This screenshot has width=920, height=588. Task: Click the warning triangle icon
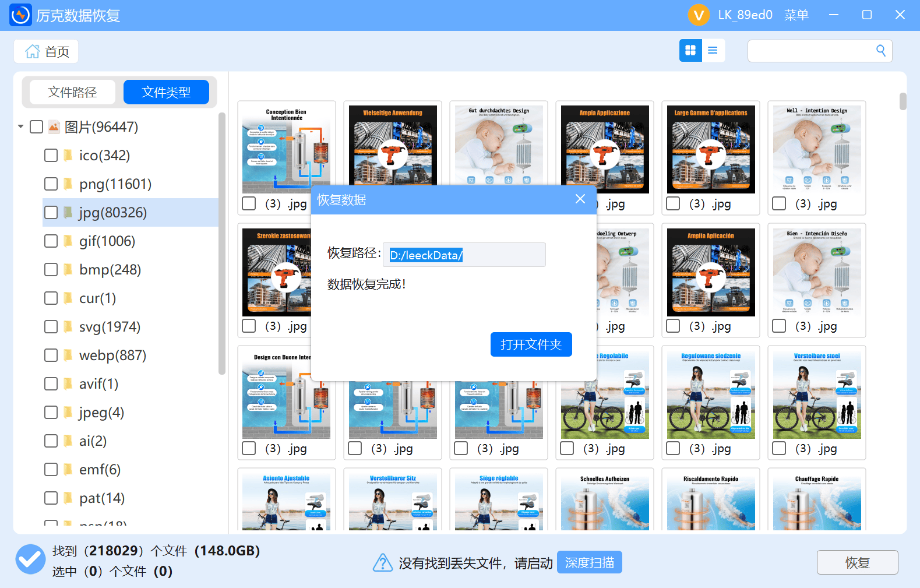point(382,563)
